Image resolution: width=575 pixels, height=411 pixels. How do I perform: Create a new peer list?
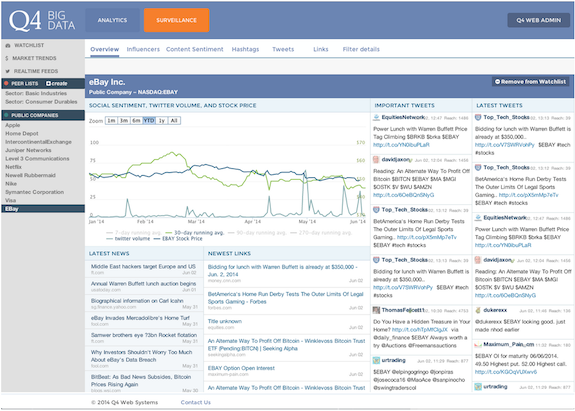[x=56, y=83]
